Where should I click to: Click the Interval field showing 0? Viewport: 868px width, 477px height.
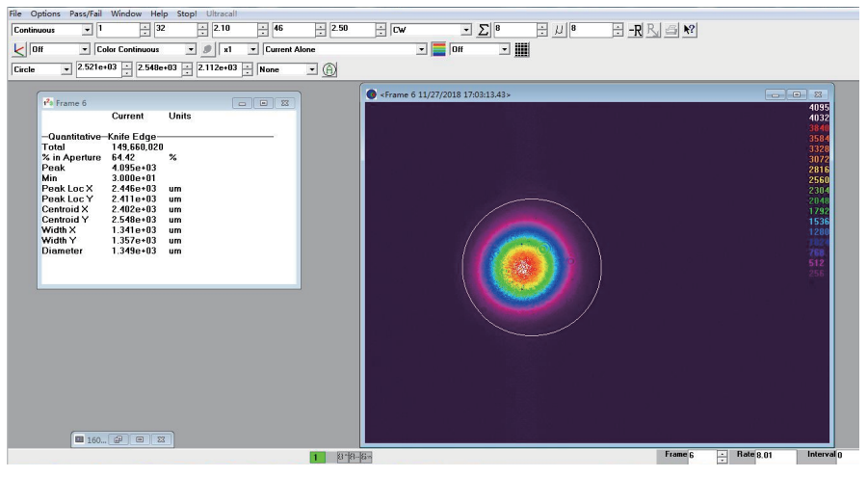coord(847,456)
